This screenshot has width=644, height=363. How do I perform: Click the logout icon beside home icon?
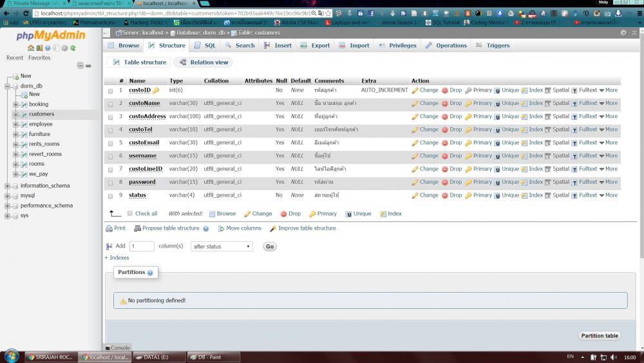(x=39, y=48)
